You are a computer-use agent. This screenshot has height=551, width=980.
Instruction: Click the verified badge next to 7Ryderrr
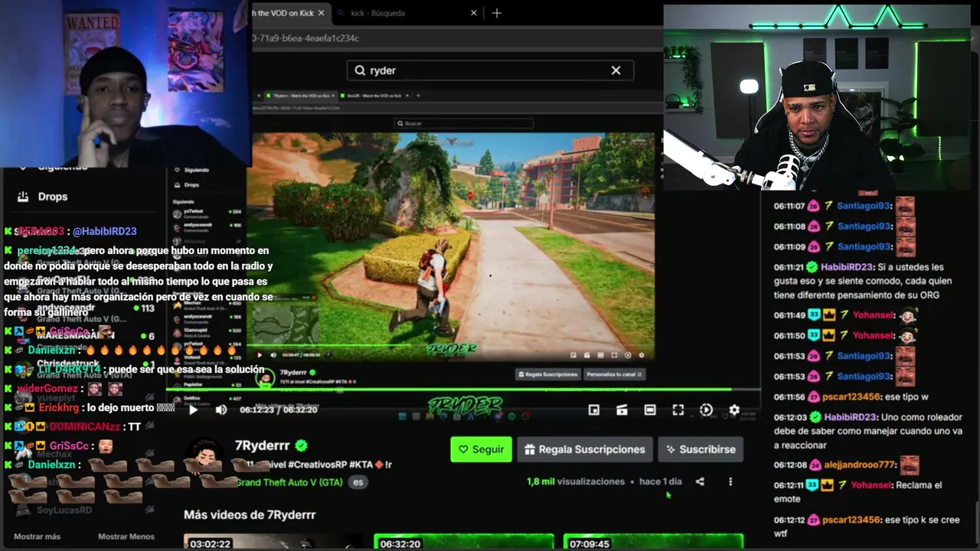point(302,445)
